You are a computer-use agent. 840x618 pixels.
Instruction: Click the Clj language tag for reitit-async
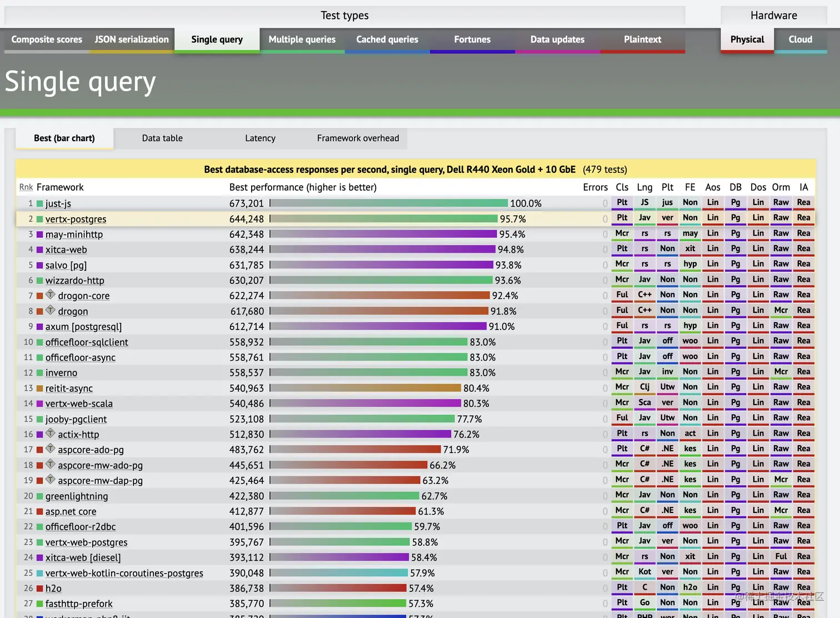645,387
